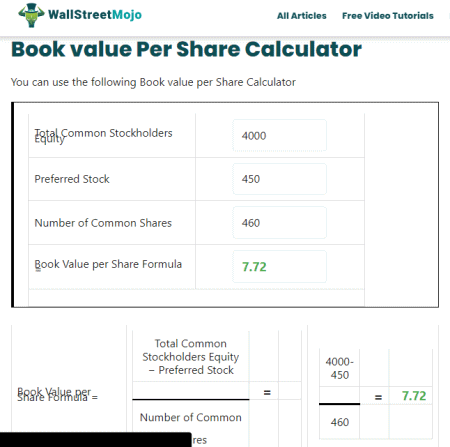The width and height of the screenshot is (450, 447).
Task: Open the Free Video Tutorials menu
Action: [x=388, y=16]
